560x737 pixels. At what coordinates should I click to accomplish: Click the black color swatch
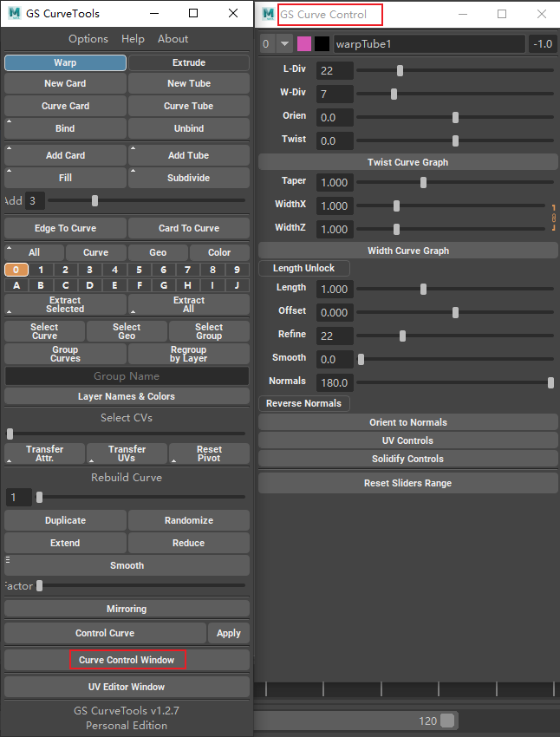322,44
